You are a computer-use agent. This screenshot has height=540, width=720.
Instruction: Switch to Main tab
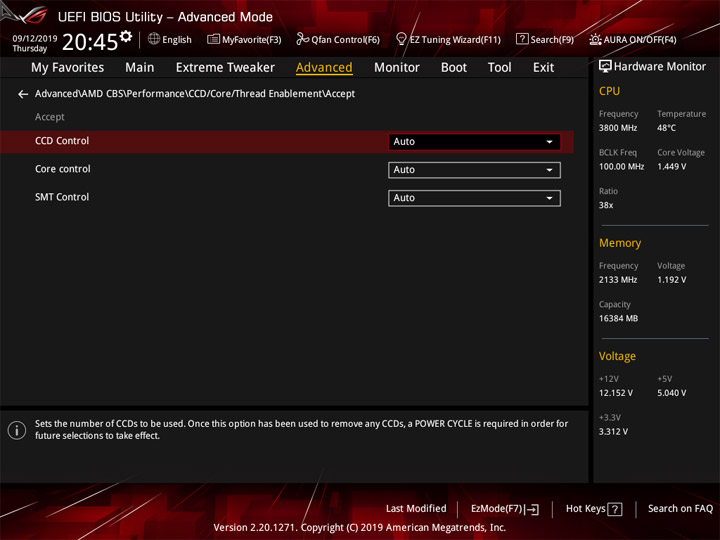(140, 68)
